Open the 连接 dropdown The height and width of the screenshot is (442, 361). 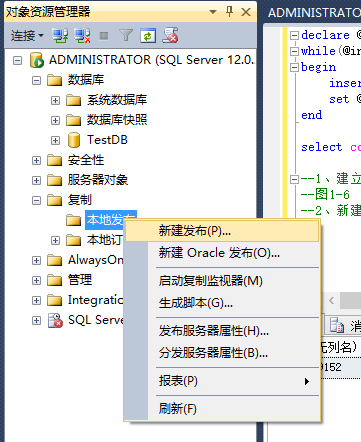27,36
